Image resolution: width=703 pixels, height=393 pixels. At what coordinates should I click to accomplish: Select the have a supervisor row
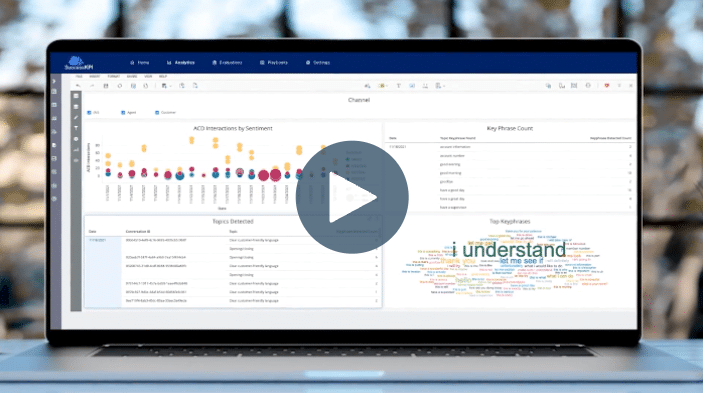pyautogui.click(x=510, y=207)
